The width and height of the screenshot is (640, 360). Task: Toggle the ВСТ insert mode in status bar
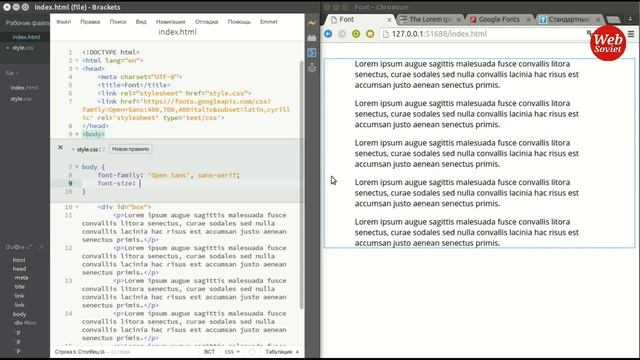209,351
